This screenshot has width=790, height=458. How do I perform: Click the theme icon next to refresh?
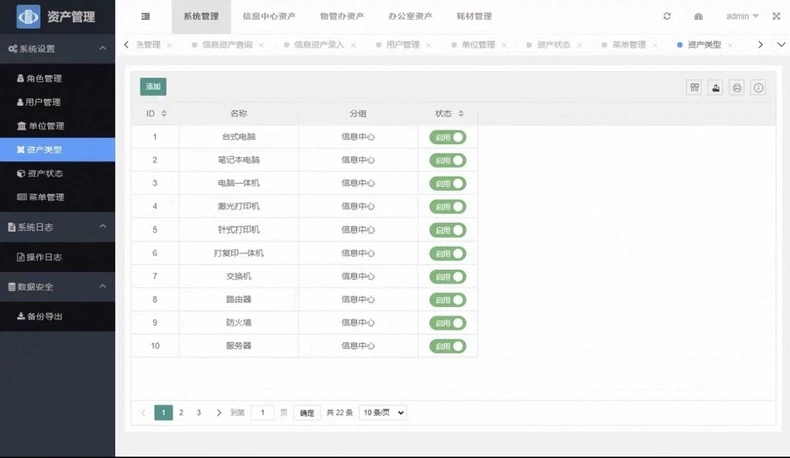coord(698,16)
